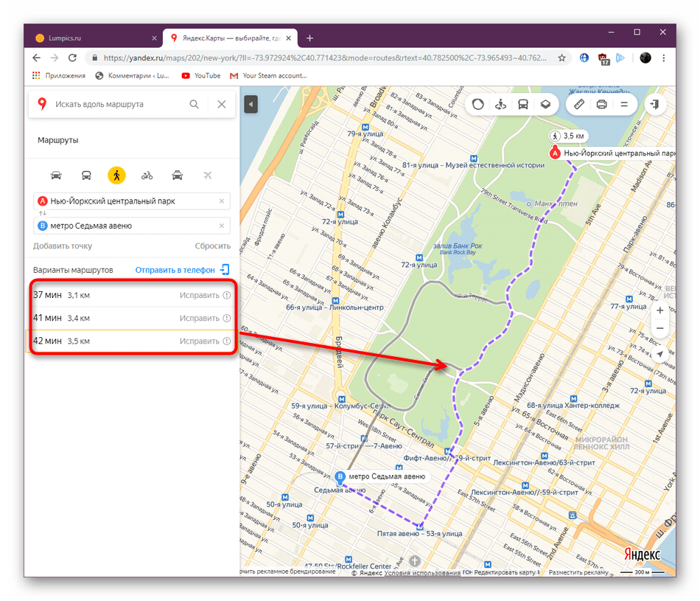Viewport: 700px width, 601px height.
Task: Collapse the sidebar panel arrow
Action: [251, 104]
